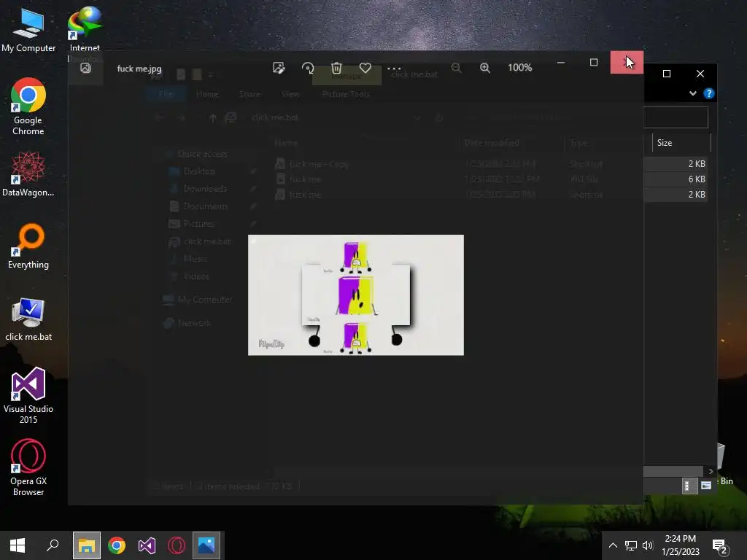Close the Photos viewer window

pos(627,63)
